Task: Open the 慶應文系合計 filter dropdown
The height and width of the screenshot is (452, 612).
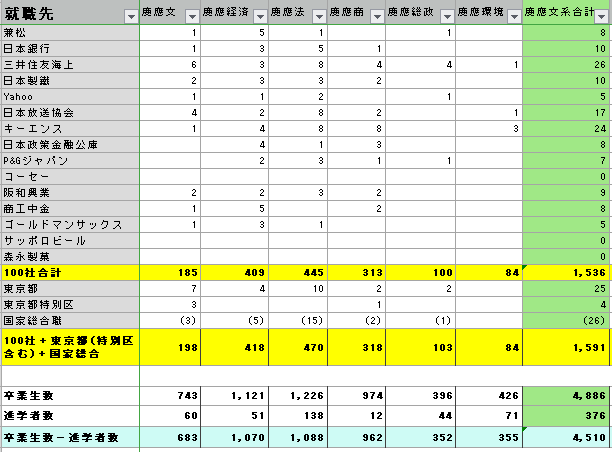Action: pyautogui.click(x=601, y=17)
